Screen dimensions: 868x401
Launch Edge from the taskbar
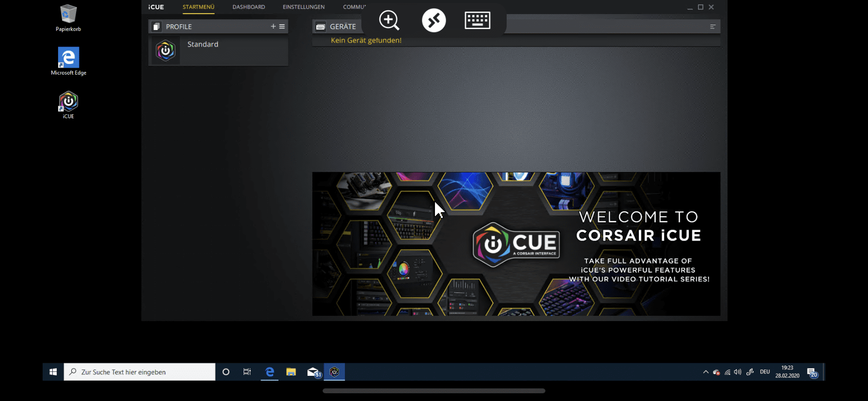point(269,372)
